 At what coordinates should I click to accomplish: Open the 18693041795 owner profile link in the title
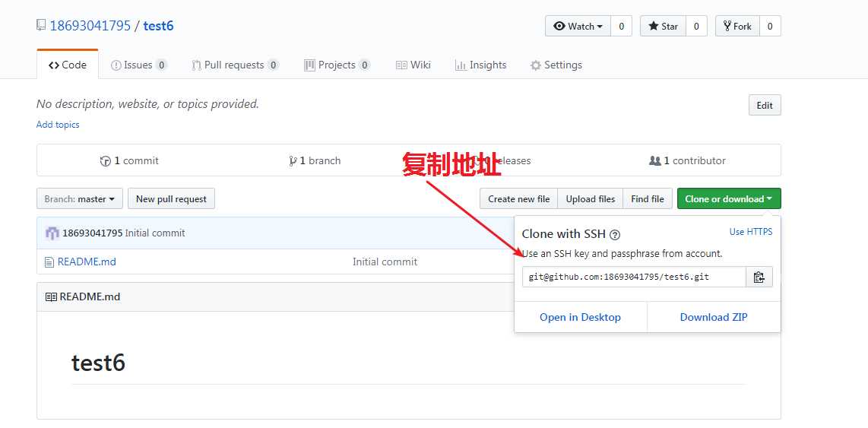tap(90, 26)
